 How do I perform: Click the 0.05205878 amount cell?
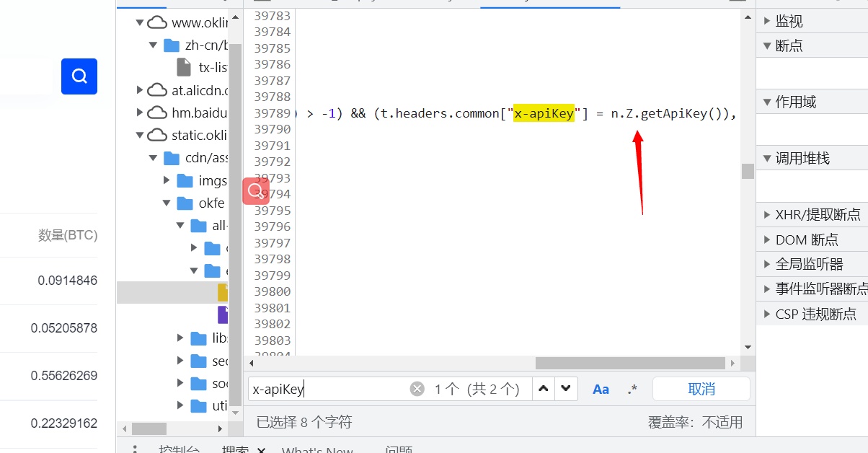point(64,328)
